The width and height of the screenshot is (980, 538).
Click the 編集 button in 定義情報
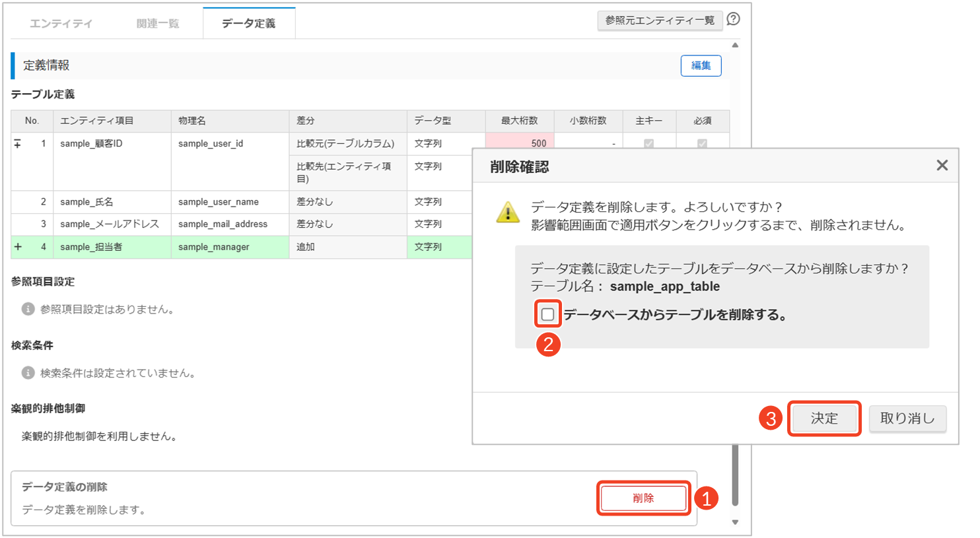coord(701,65)
